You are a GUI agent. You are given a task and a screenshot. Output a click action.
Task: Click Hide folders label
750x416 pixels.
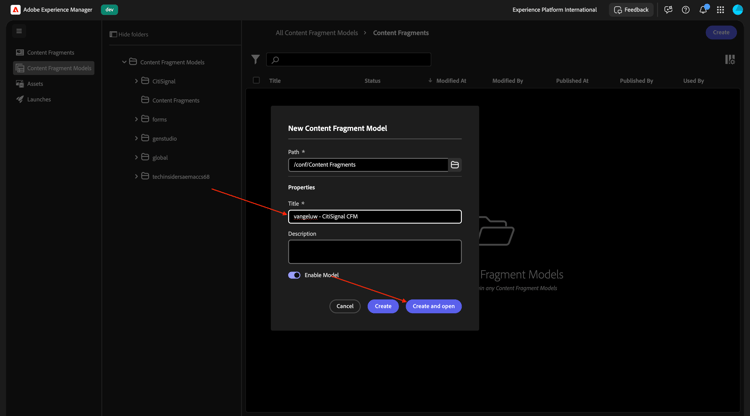pyautogui.click(x=133, y=34)
